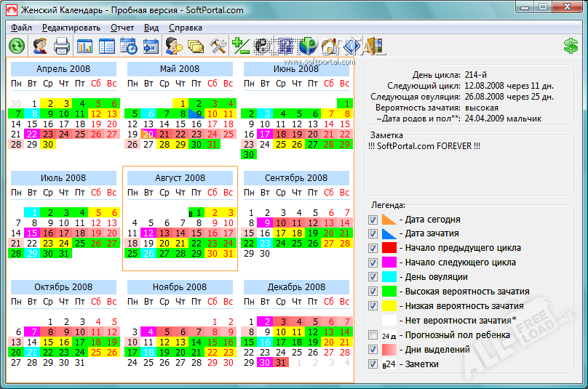Viewport: 588px width, 389px height.
Task: Click the user with key icon
Action: (x=173, y=47)
